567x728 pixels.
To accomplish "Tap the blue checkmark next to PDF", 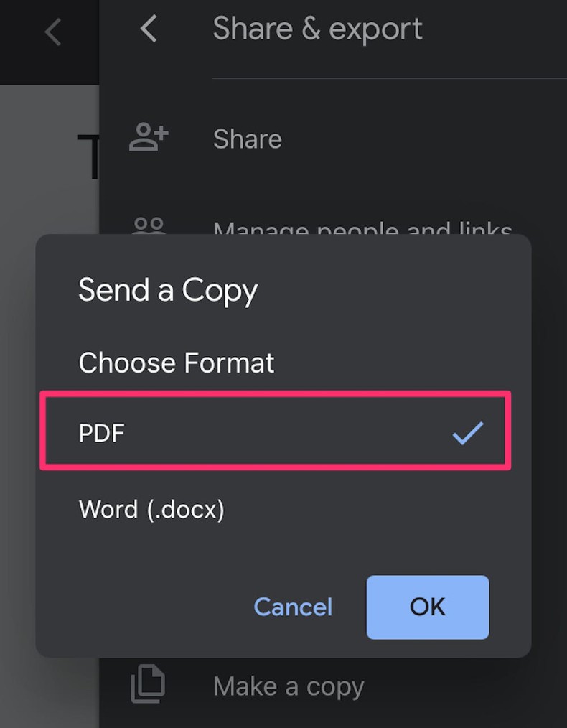I will click(x=469, y=431).
